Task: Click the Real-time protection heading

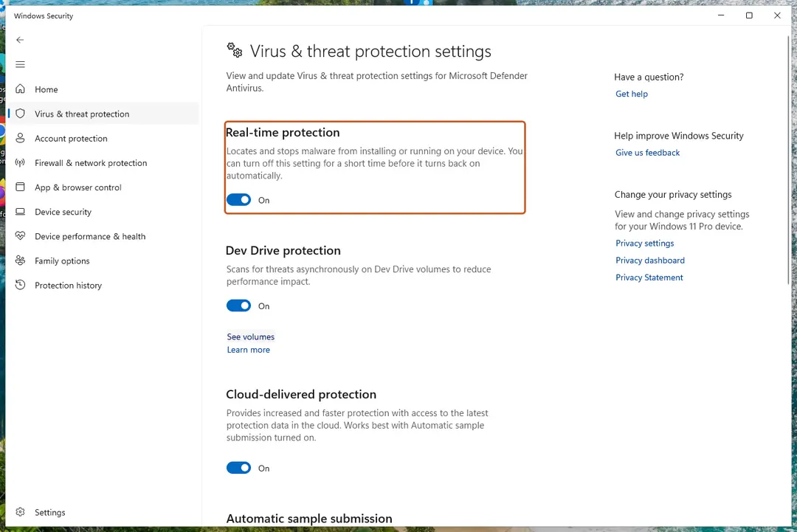Action: (283, 132)
